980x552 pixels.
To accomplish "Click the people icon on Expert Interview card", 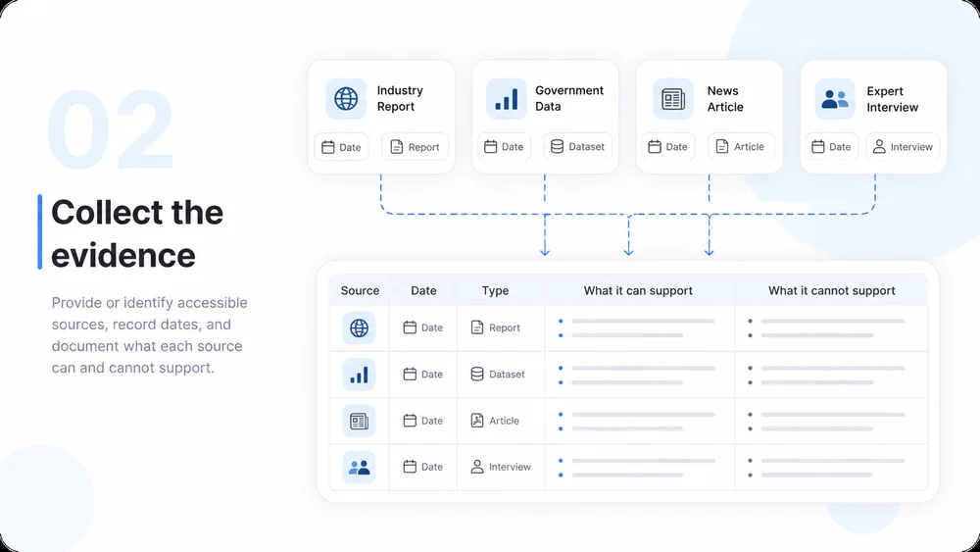I will [834, 99].
